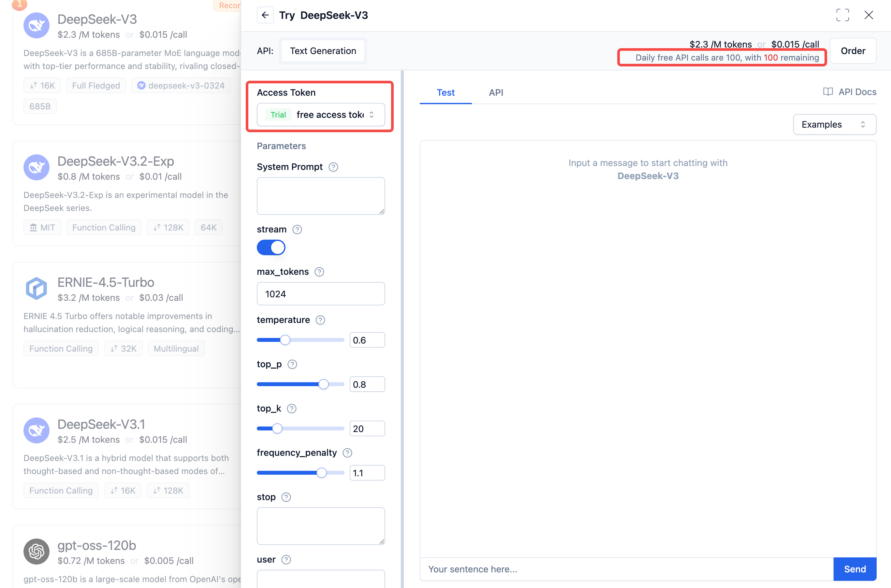The width and height of the screenshot is (891, 588).
Task: Click the System Prompt help icon
Action: 333,167
